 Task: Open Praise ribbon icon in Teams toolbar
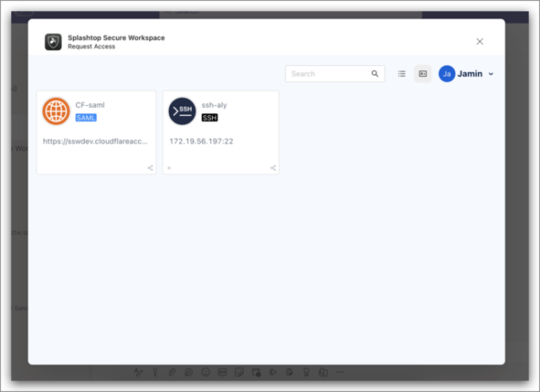(306, 372)
